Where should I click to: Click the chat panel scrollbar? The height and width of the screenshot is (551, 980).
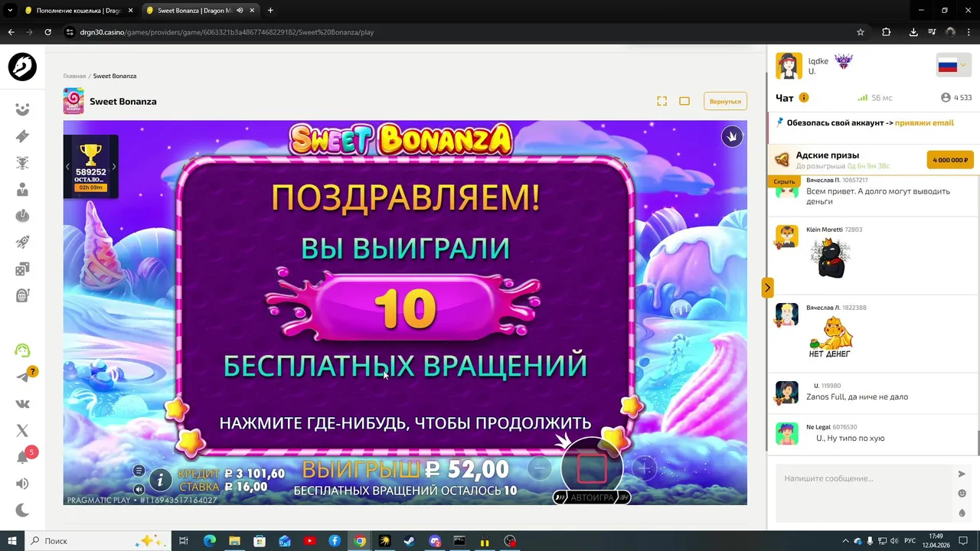pyautogui.click(x=978, y=443)
